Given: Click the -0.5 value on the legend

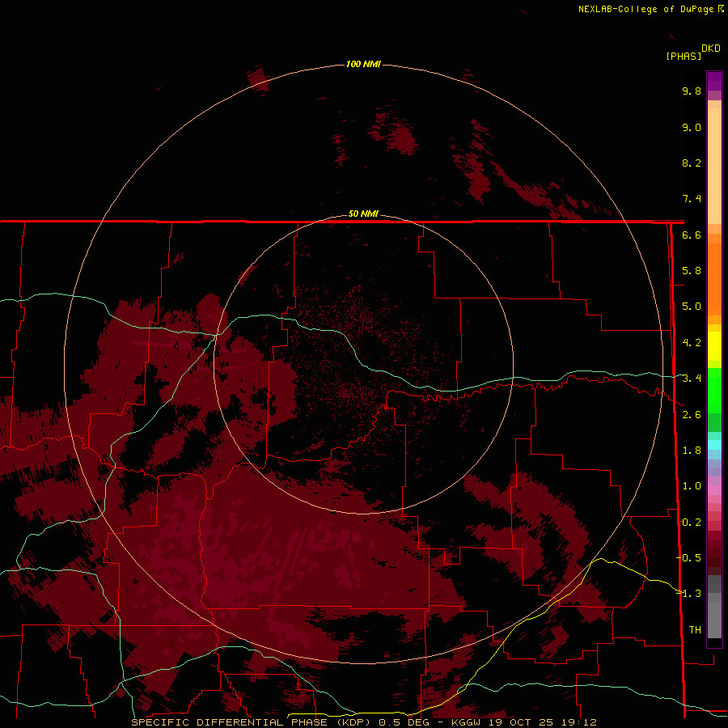Looking at the screenshot, I should (x=689, y=558).
